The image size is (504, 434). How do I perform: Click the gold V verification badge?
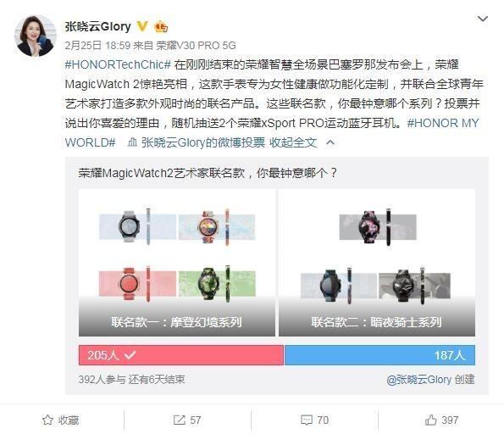[142, 26]
